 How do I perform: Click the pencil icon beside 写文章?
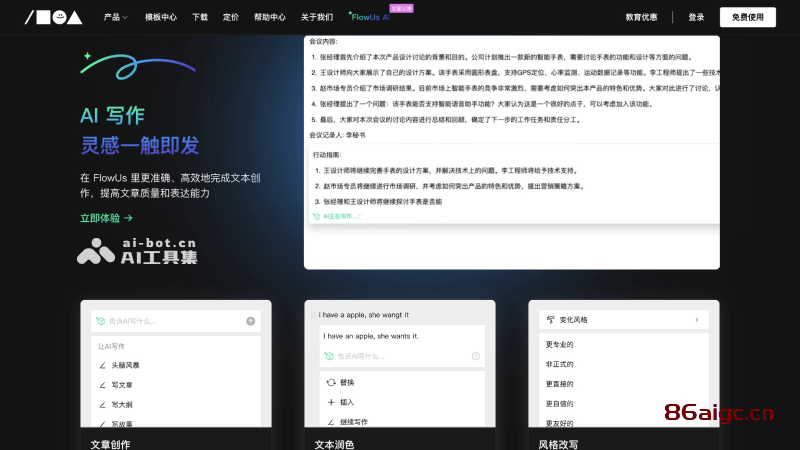coord(103,385)
